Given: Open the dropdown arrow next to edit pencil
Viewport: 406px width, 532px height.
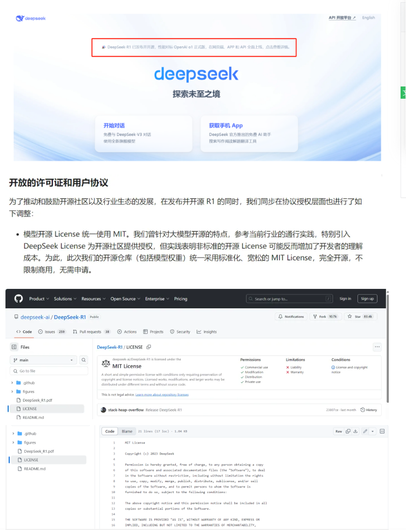Looking at the screenshot, I should tap(373, 431).
